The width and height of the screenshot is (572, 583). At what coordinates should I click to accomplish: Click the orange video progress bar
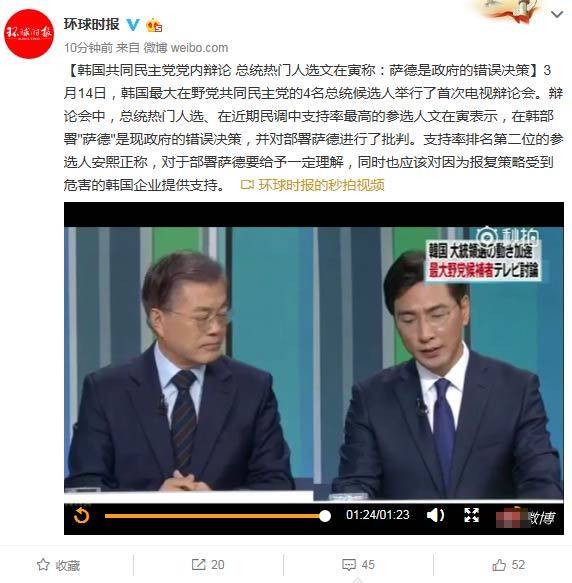click(x=215, y=516)
